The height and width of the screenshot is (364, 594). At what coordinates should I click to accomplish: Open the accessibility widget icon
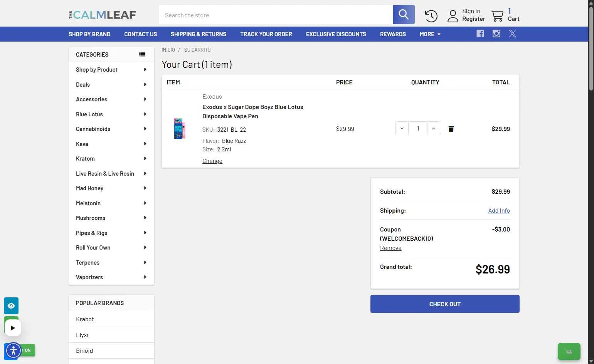[13, 351]
